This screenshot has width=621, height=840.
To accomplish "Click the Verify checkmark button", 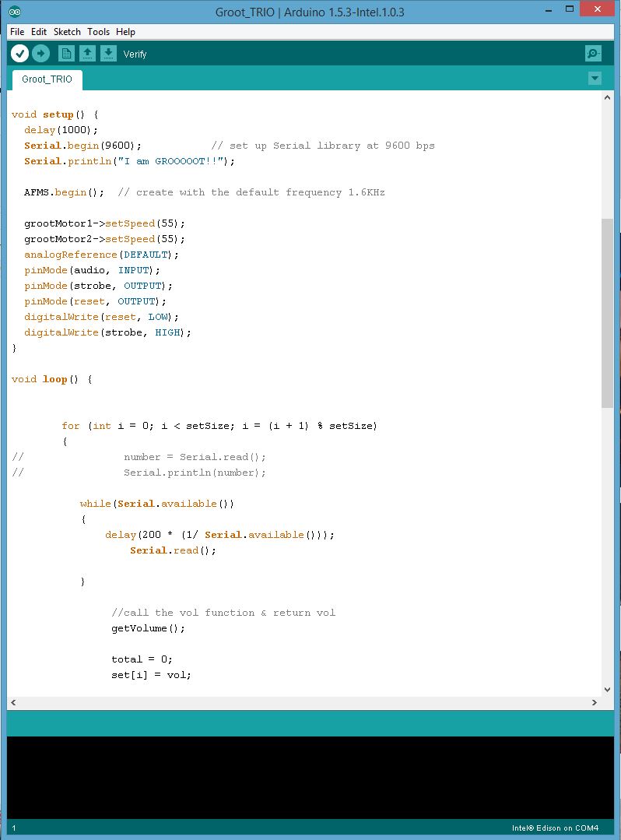I will [x=19, y=54].
